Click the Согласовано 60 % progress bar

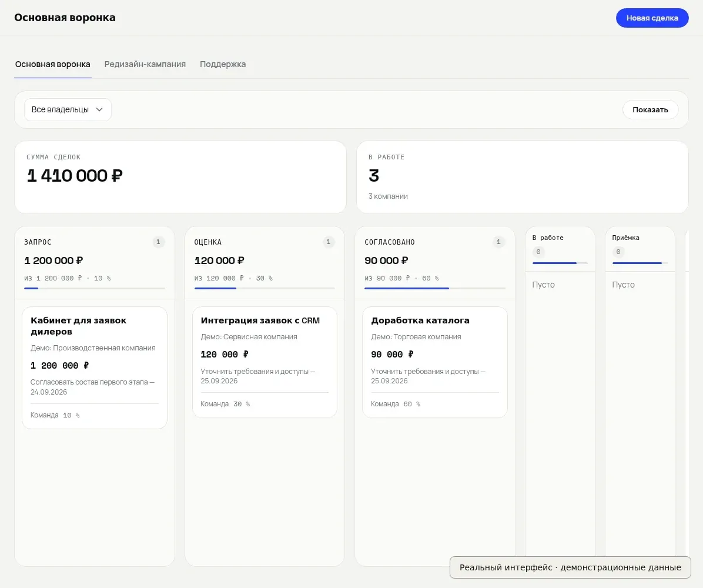tap(435, 288)
